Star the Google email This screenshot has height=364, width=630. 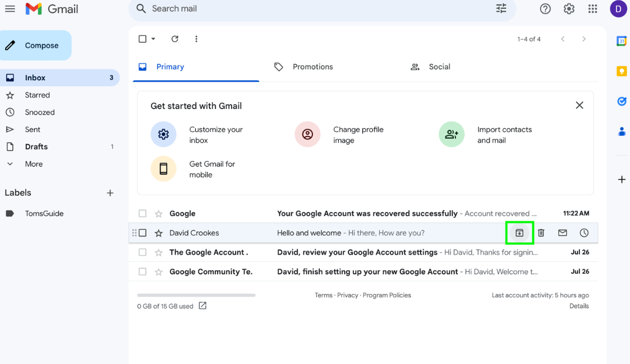tap(159, 213)
